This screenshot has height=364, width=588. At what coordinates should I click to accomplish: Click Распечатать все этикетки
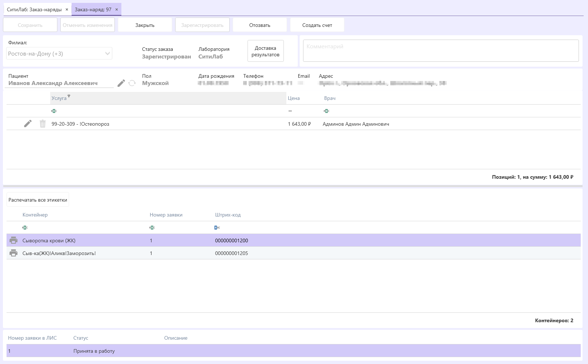38,200
